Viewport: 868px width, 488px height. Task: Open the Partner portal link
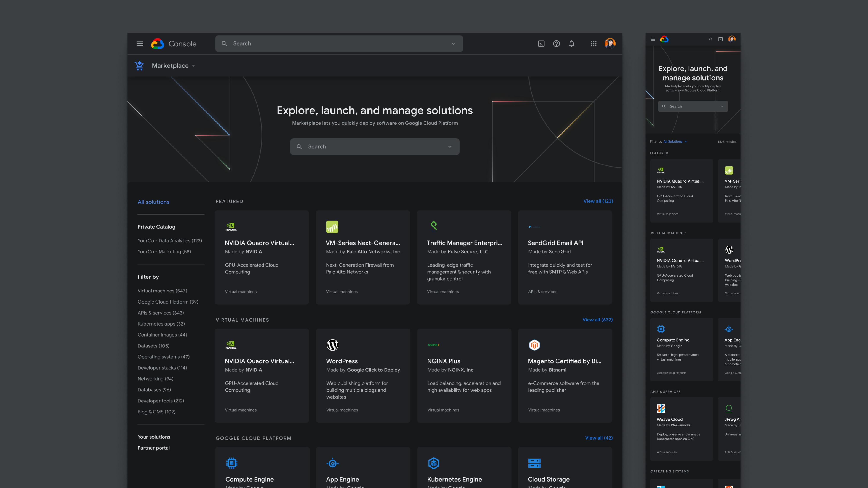coord(153,448)
